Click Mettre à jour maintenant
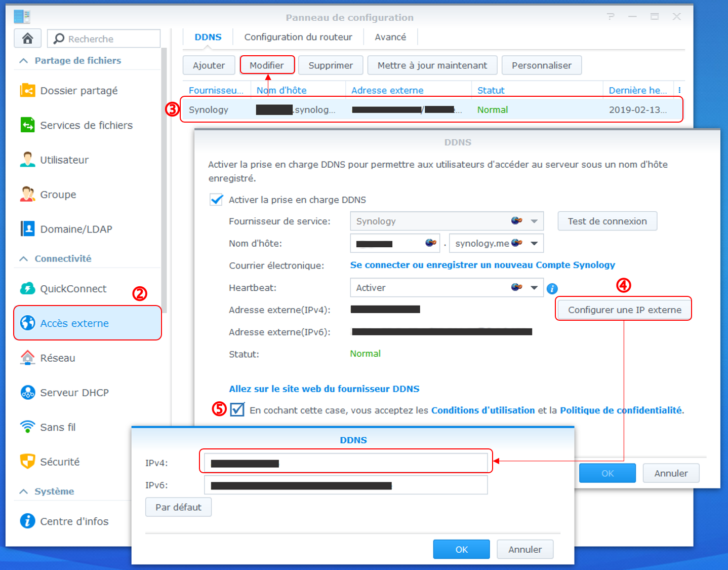 pos(432,65)
